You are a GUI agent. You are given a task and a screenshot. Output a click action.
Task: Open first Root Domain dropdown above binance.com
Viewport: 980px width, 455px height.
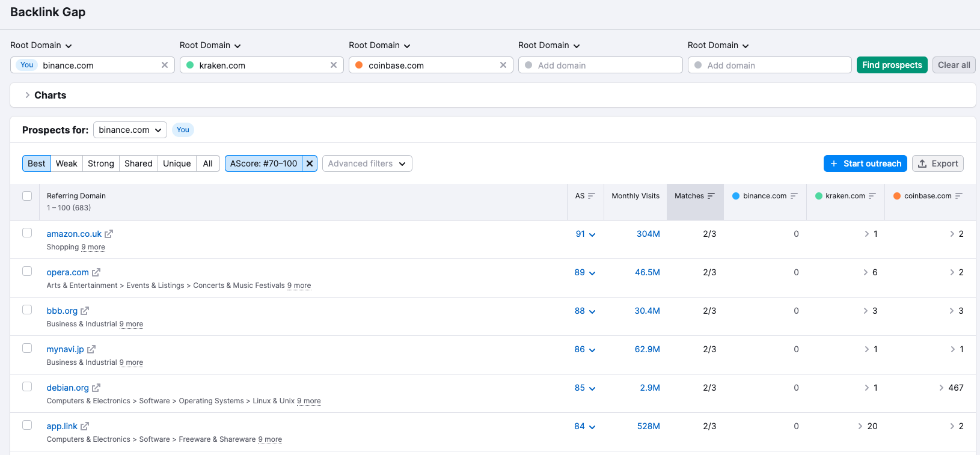tap(41, 45)
